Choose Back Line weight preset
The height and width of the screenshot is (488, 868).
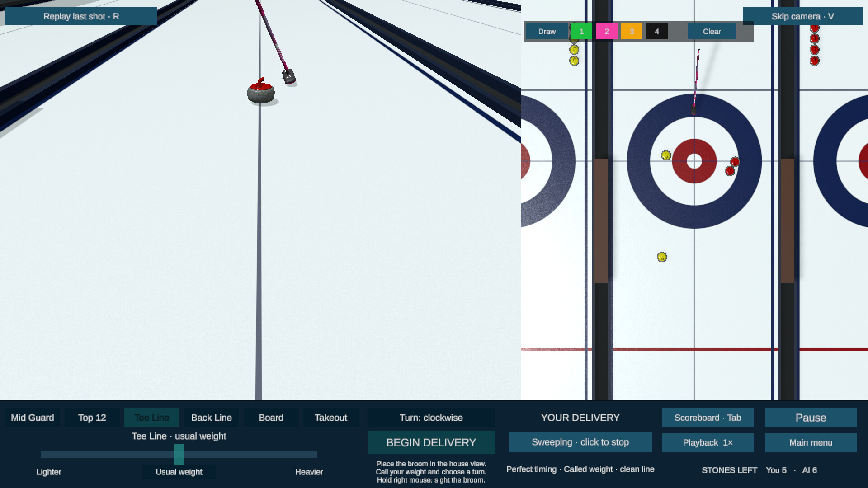coord(212,418)
